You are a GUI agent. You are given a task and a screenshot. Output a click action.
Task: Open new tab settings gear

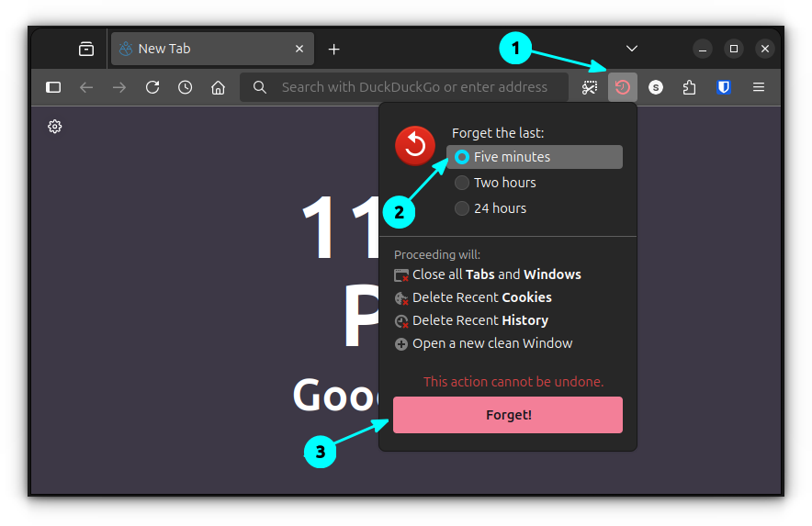(55, 127)
